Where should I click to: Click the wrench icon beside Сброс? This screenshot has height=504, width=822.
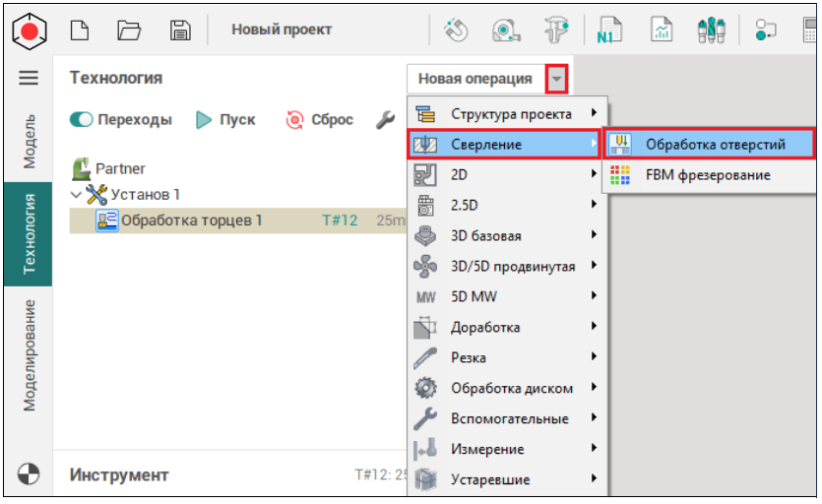coord(385,120)
